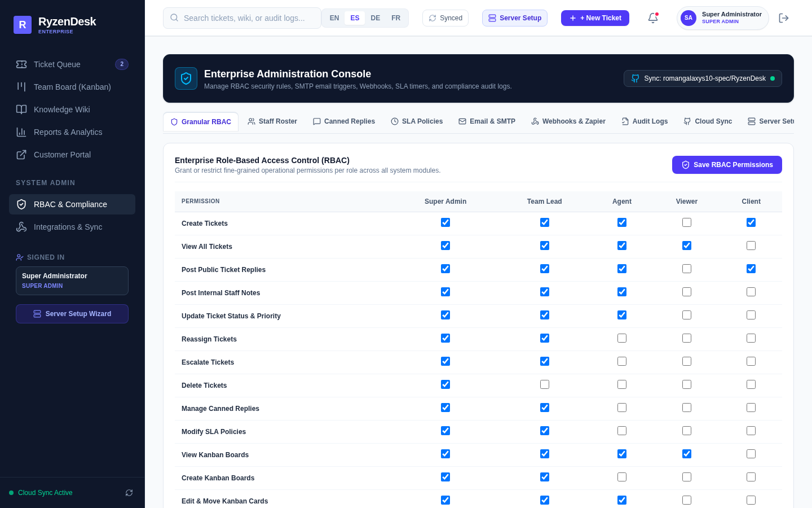Open Ticket Queue from the sidebar
812x508 pixels.
(x=72, y=64)
